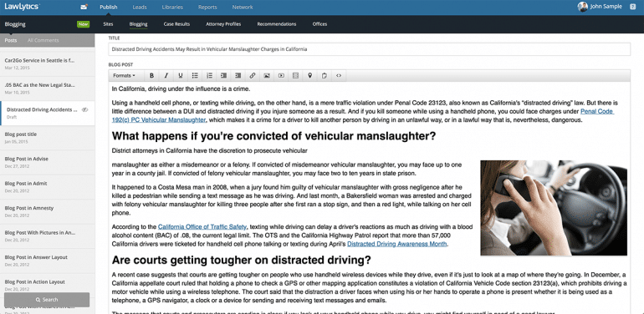The image size is (644, 314).
Task: Insert a map location pin
Action: (x=310, y=75)
